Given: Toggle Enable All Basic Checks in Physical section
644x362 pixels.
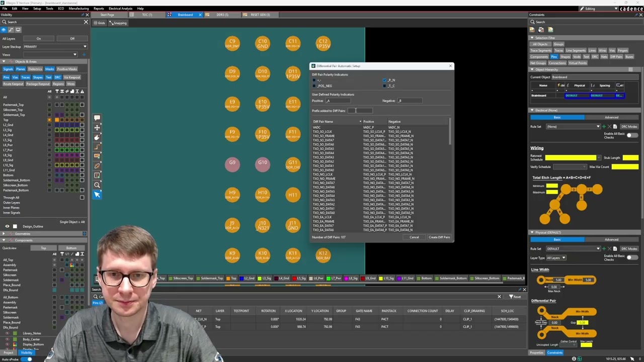Looking at the screenshot, I should pyautogui.click(x=632, y=257).
